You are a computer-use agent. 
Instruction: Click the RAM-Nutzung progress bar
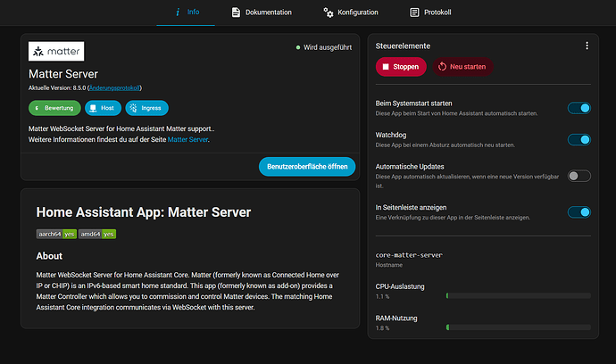(x=519, y=327)
